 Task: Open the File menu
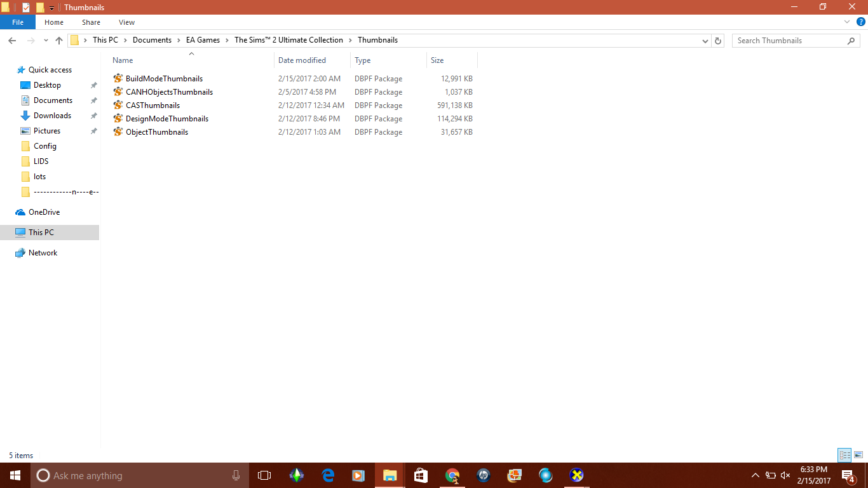pyautogui.click(x=18, y=22)
